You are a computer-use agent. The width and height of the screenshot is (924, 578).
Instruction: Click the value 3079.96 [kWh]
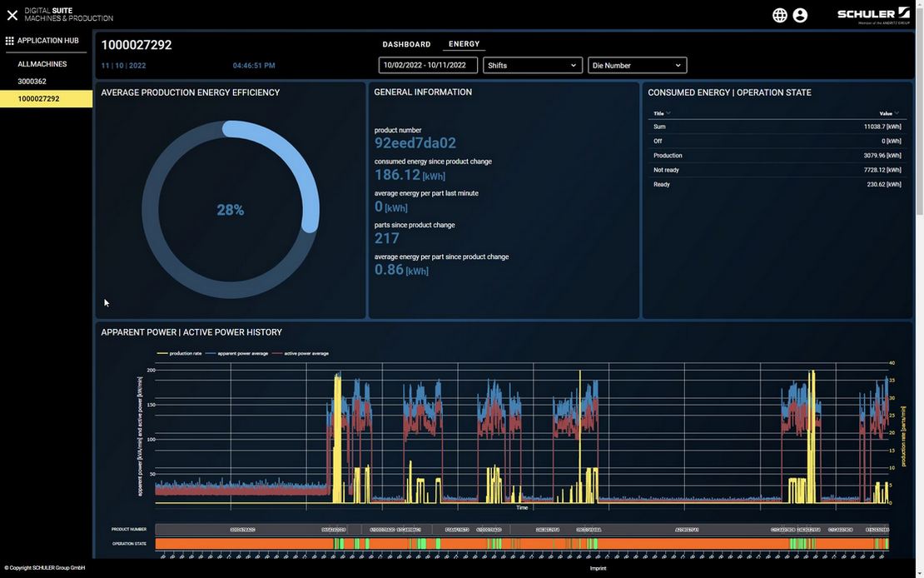point(882,156)
